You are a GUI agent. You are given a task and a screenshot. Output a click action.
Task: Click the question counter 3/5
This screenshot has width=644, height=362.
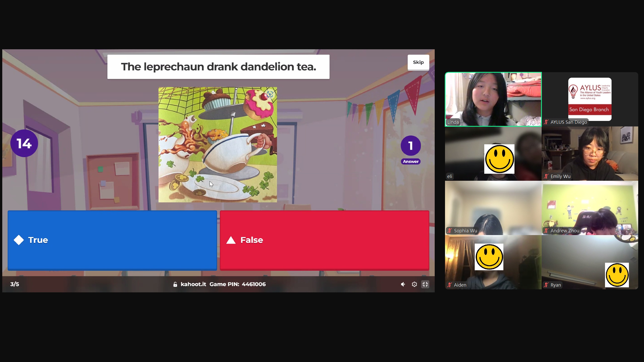pos(15,284)
